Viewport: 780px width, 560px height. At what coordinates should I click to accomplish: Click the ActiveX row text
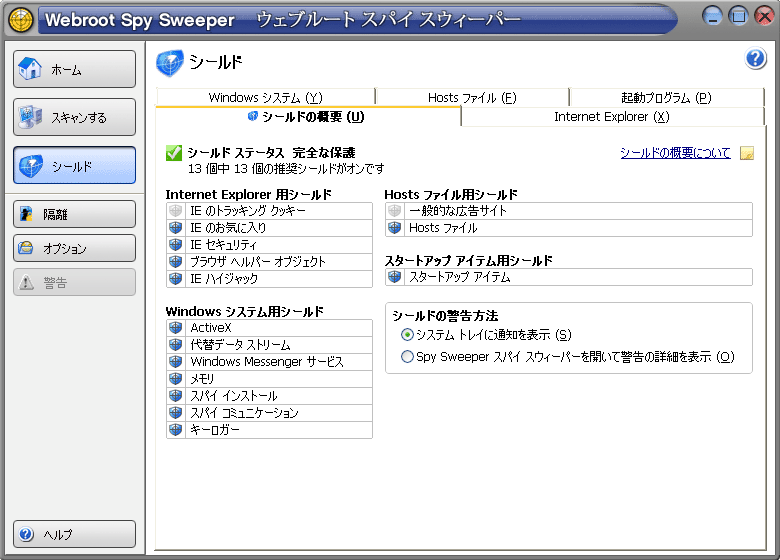tap(211, 328)
